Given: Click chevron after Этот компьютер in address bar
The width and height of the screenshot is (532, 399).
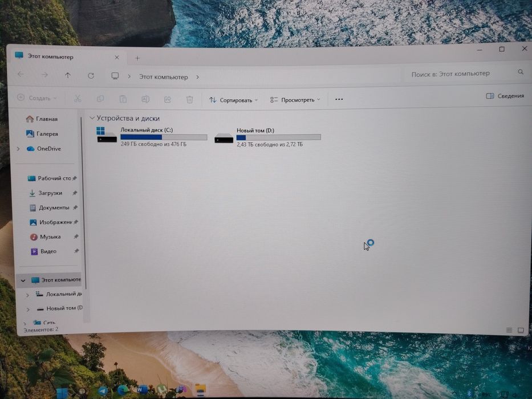Looking at the screenshot, I should (197, 78).
